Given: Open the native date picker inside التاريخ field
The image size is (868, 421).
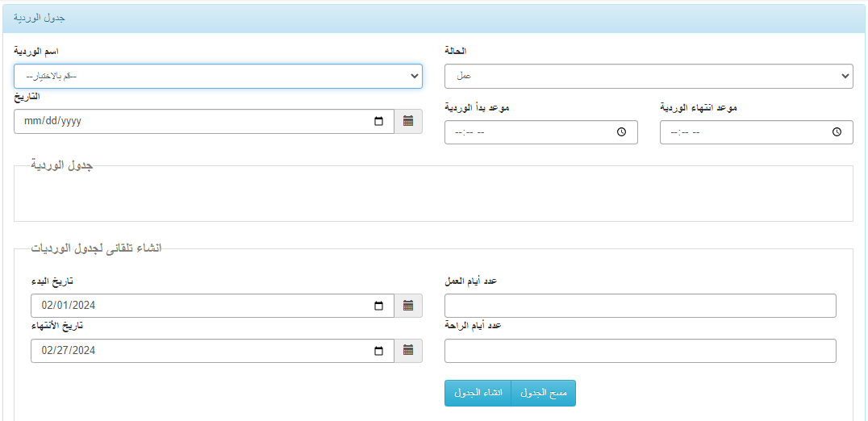Looking at the screenshot, I should click(378, 121).
